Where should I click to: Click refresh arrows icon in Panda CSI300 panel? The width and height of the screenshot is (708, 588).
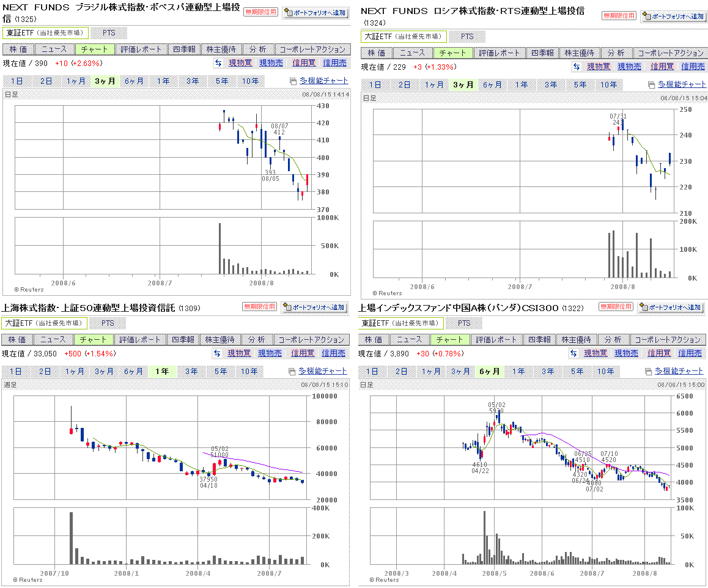click(573, 353)
